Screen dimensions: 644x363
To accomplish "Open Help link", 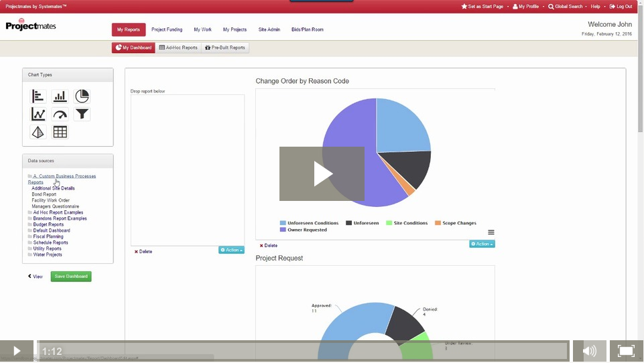I will pyautogui.click(x=596, y=7).
